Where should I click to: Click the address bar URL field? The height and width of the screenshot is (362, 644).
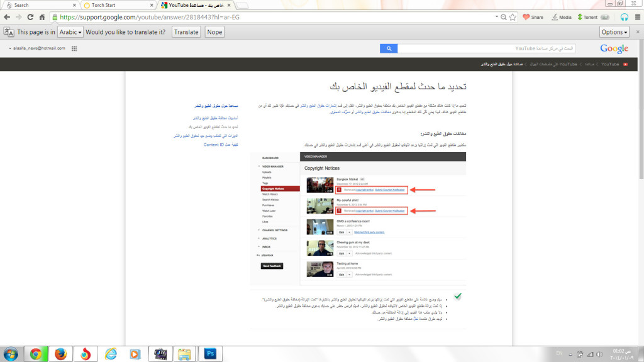271,17
